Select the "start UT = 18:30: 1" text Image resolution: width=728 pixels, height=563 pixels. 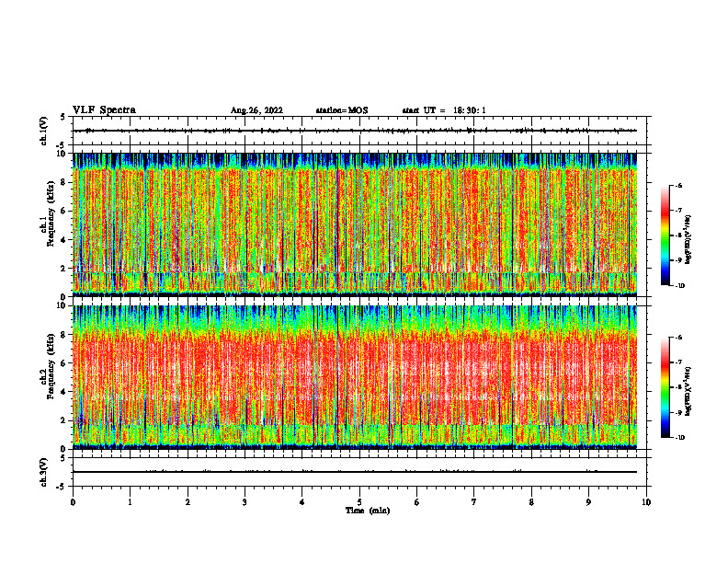click(x=444, y=110)
